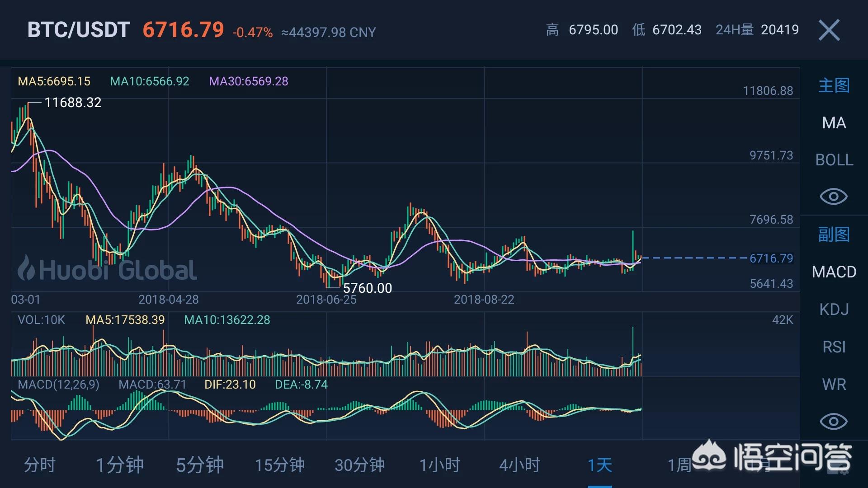The height and width of the screenshot is (488, 868).
Task: Toggle sub chart indicator eye icon
Action: 834,422
